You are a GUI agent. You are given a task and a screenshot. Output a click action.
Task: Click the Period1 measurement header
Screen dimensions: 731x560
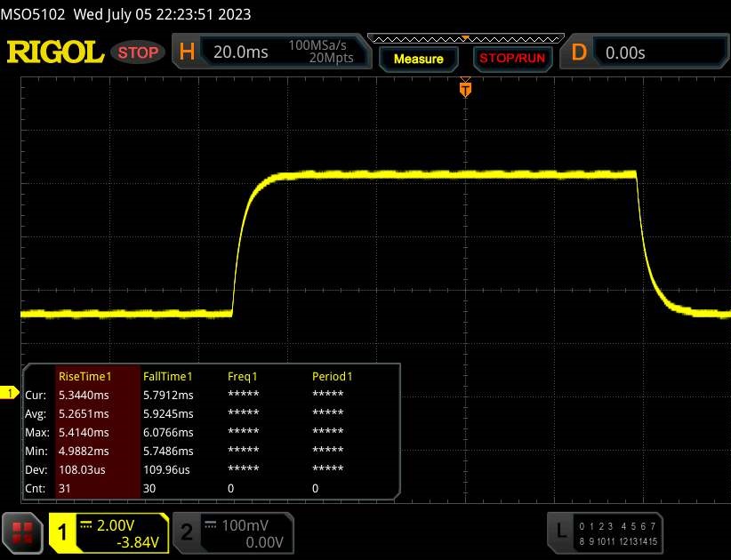click(332, 377)
